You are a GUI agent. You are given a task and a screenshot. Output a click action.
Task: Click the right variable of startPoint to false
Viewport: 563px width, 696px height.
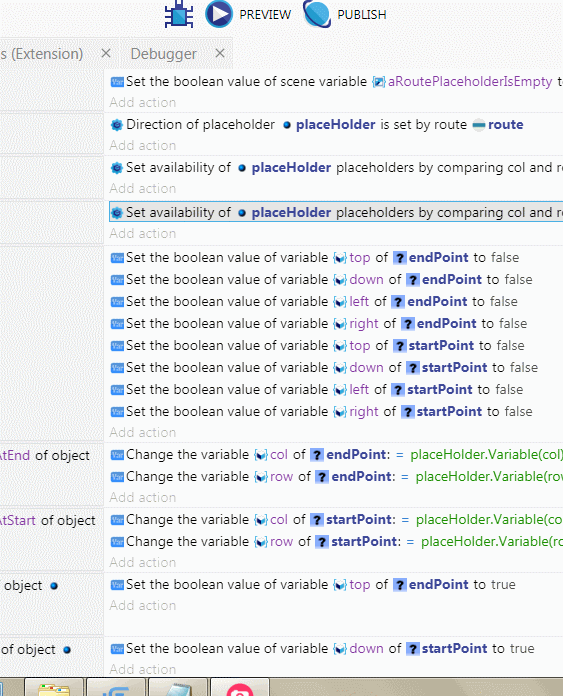(364, 412)
